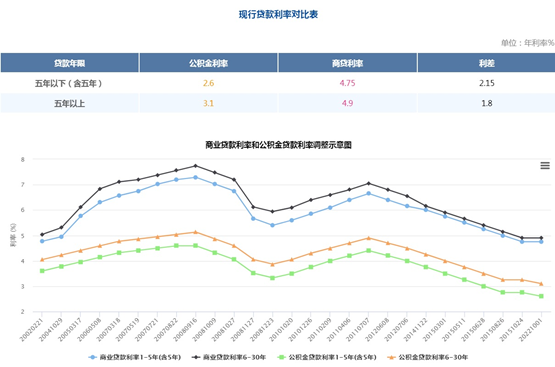Image resolution: width=555 pixels, height=367 pixels.
Task: Click the blue line marker at 20110707
Action: (368, 194)
